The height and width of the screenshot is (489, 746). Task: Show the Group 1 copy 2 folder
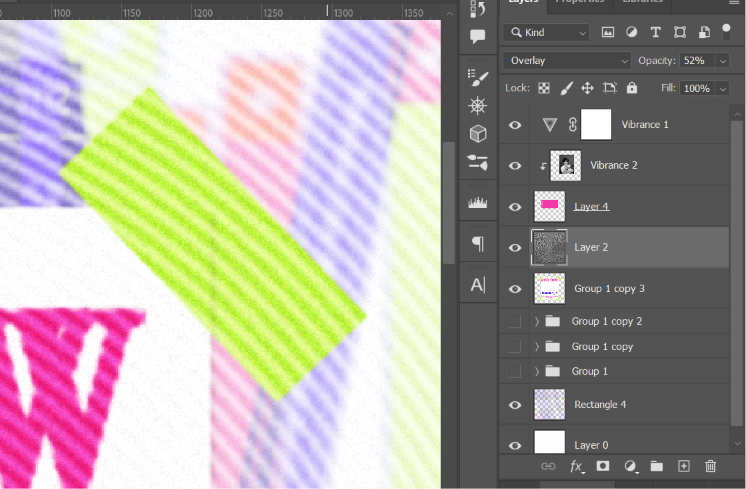click(x=514, y=322)
